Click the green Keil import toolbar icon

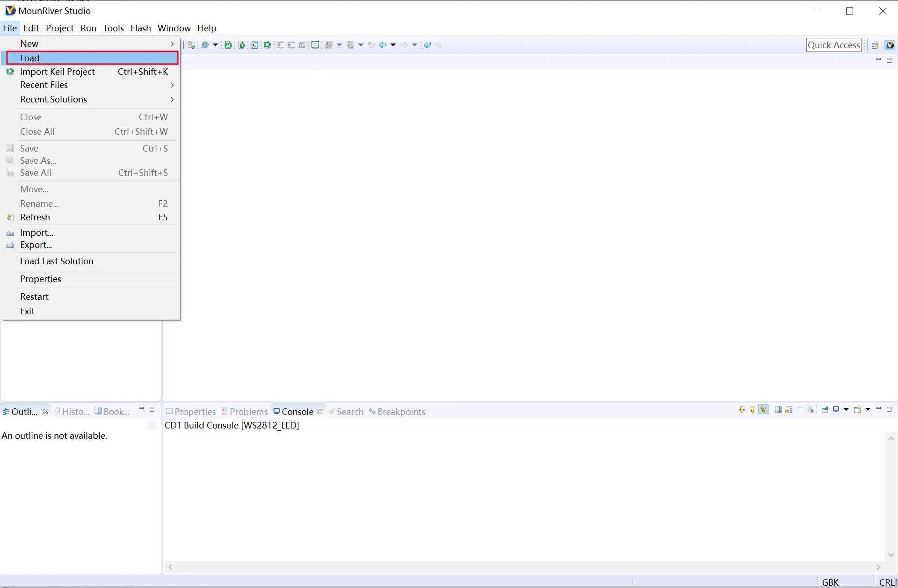click(x=268, y=45)
